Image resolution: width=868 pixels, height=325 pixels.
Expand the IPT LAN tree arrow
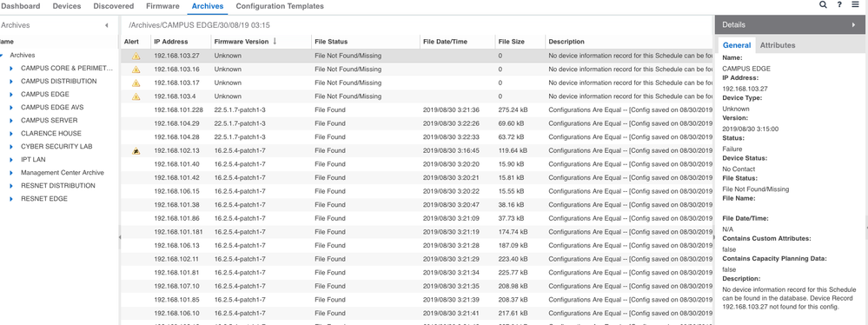coord(11,159)
